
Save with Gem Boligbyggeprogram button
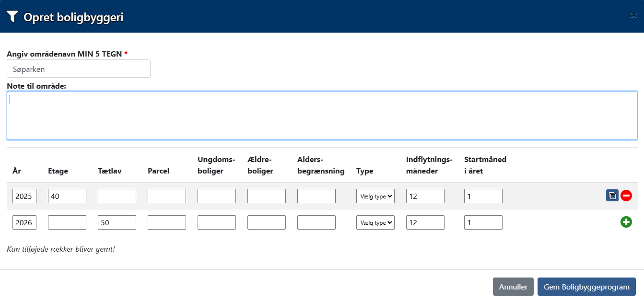pyautogui.click(x=586, y=287)
